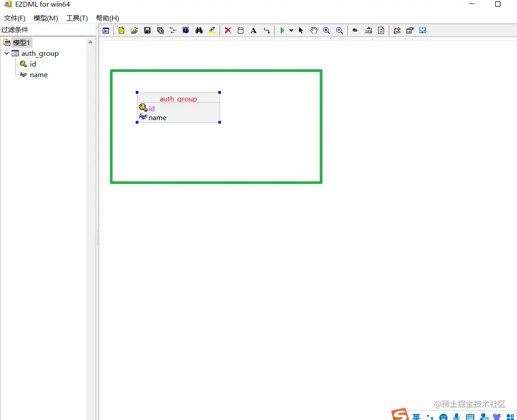Click the auth_group table title on canvas
517x420 pixels.
pos(179,99)
